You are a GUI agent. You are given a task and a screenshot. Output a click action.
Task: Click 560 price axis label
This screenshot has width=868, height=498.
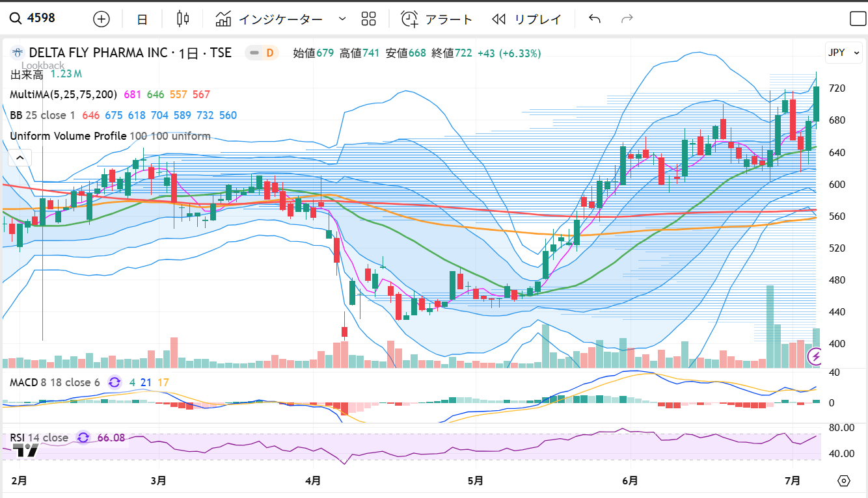(x=836, y=216)
